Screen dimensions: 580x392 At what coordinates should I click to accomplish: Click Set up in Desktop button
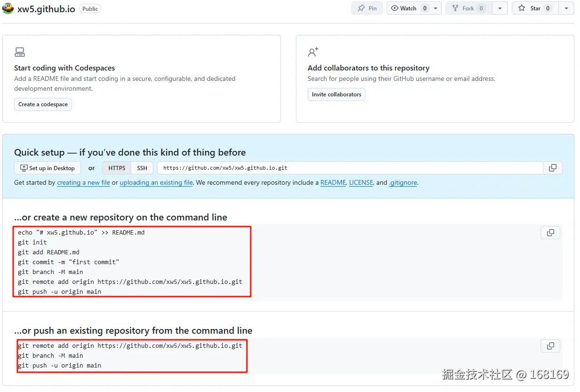pyautogui.click(x=48, y=168)
